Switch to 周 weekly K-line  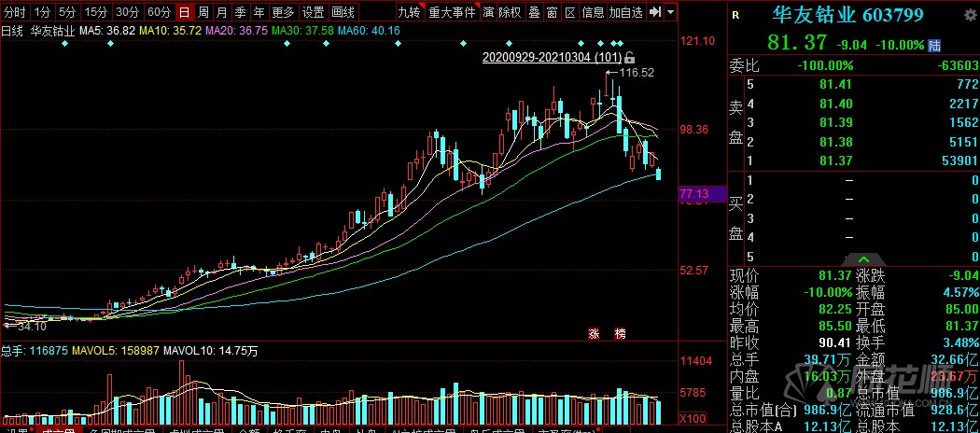coord(203,12)
